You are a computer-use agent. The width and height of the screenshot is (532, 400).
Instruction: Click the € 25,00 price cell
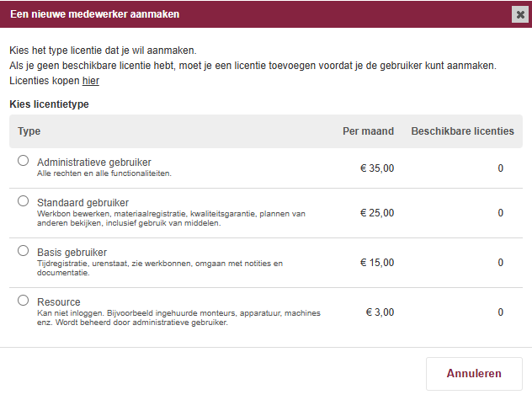click(x=376, y=213)
